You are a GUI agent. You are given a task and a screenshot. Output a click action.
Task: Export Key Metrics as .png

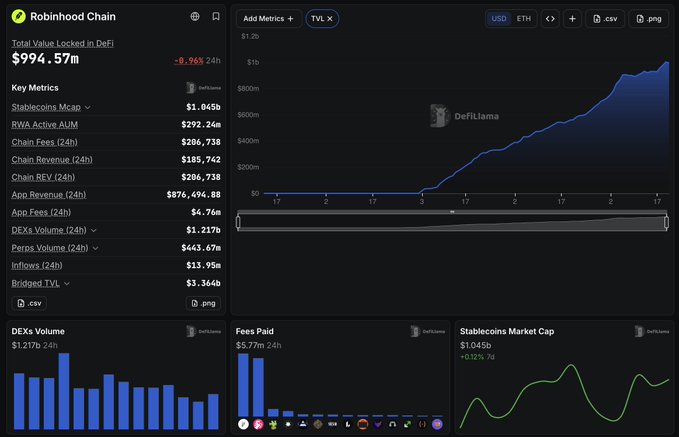tap(203, 303)
